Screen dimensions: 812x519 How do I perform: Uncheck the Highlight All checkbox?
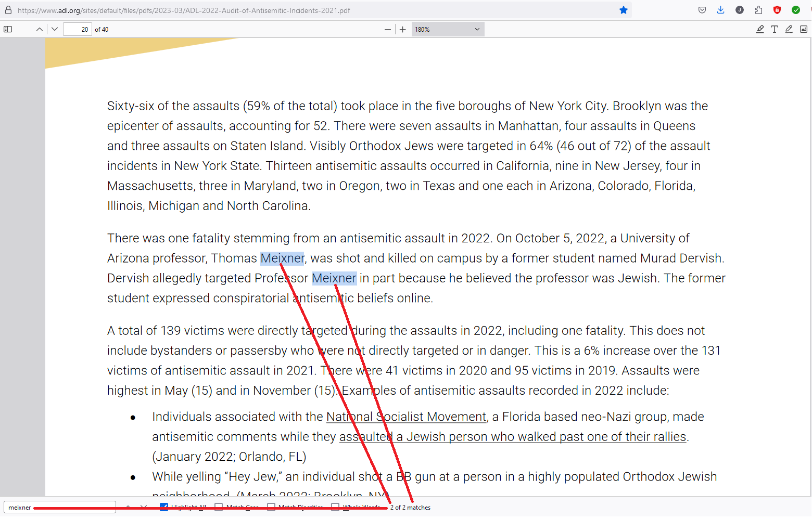(164, 507)
